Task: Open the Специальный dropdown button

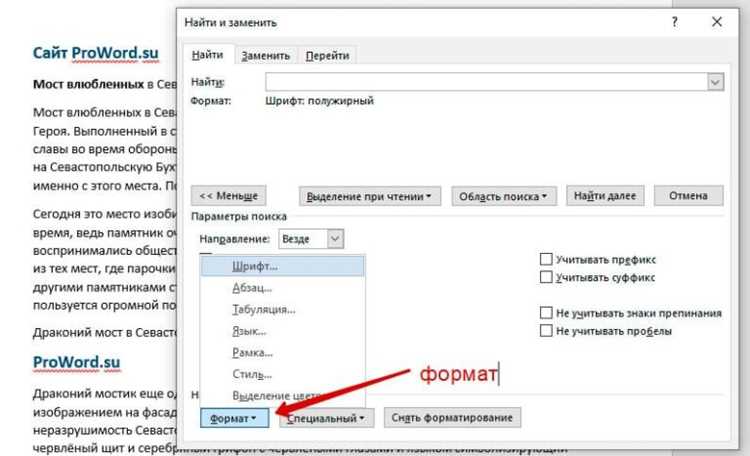Action: (x=327, y=418)
